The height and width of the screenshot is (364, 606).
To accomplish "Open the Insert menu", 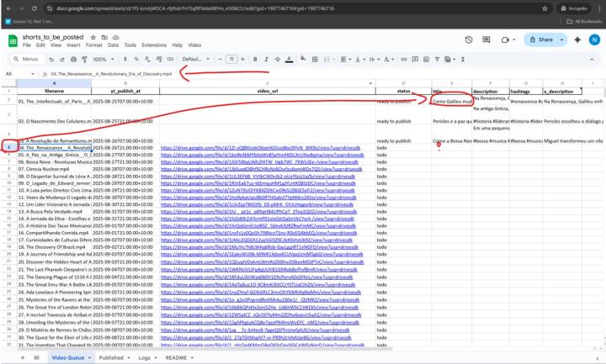I will (73, 45).
